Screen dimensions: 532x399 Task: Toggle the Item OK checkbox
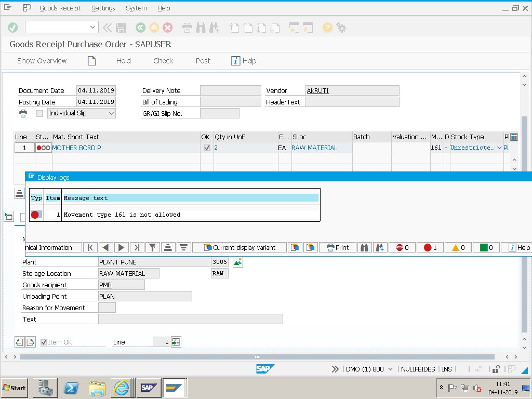pyautogui.click(x=44, y=342)
